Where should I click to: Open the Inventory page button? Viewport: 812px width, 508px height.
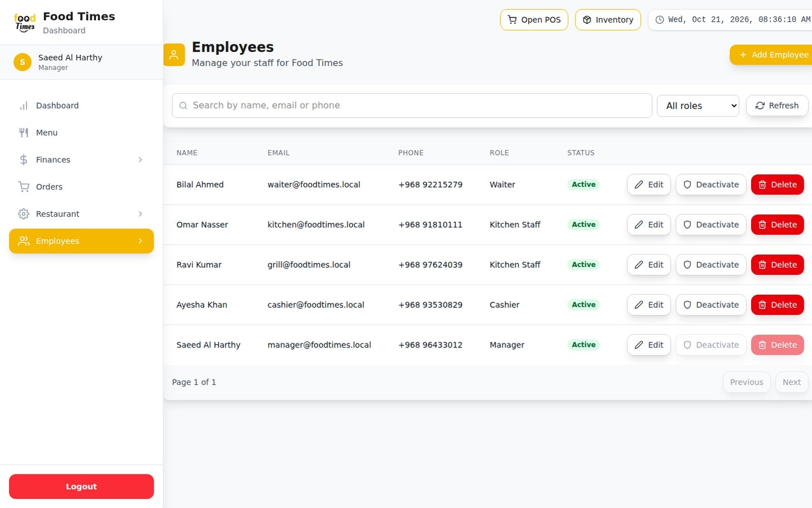pos(608,20)
